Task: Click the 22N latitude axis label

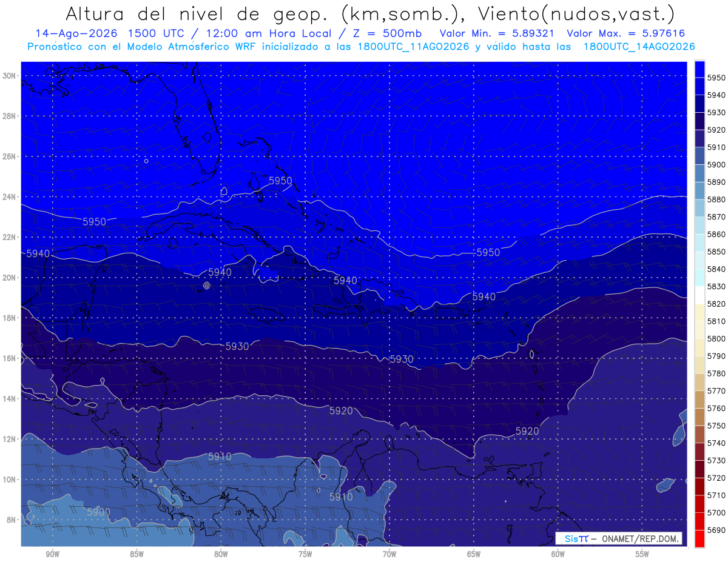Action: tap(10, 237)
